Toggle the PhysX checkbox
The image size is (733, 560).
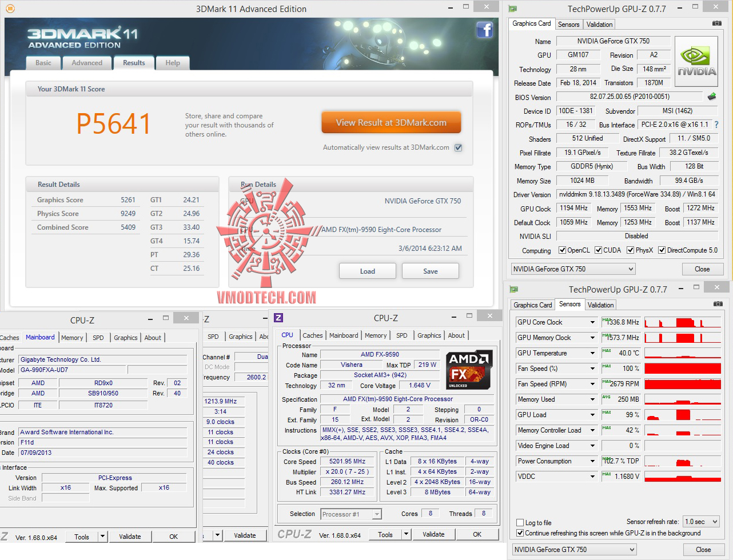pyautogui.click(x=630, y=250)
